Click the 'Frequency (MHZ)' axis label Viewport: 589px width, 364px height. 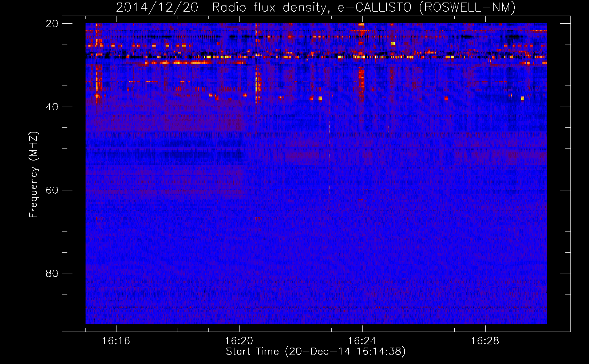click(33, 175)
